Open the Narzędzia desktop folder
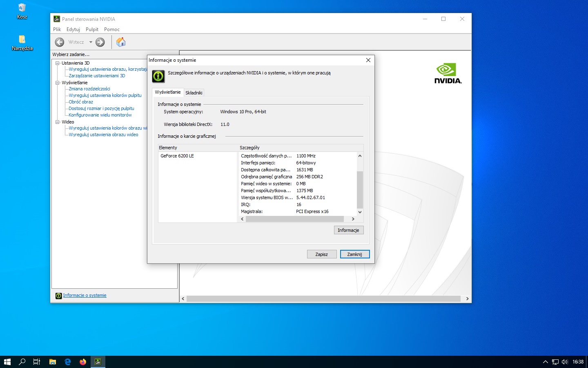The width and height of the screenshot is (588, 368). coord(22,40)
